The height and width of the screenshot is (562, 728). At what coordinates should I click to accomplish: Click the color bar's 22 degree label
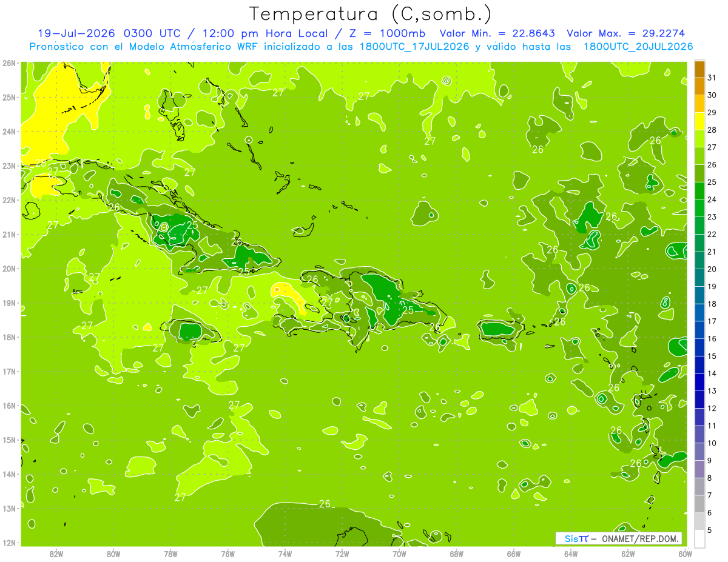pos(712,234)
